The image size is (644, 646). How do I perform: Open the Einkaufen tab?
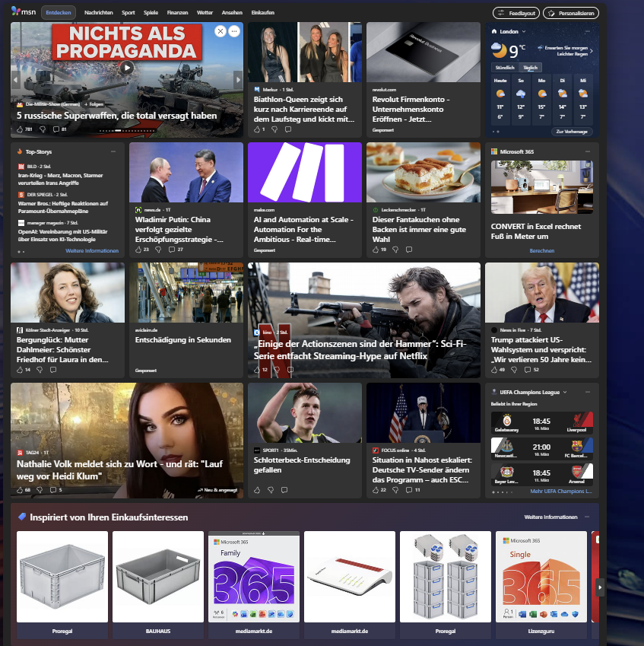tap(263, 13)
